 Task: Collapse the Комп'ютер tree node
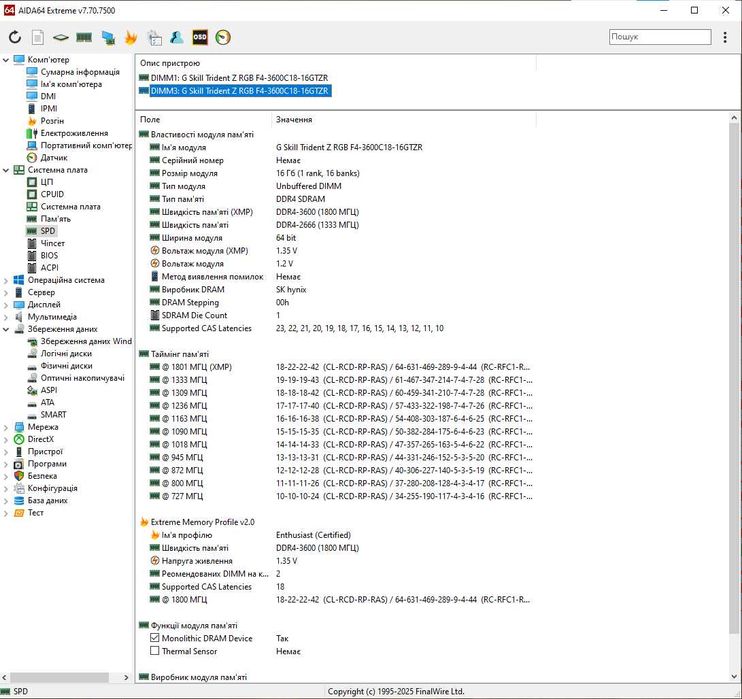coord(6,60)
